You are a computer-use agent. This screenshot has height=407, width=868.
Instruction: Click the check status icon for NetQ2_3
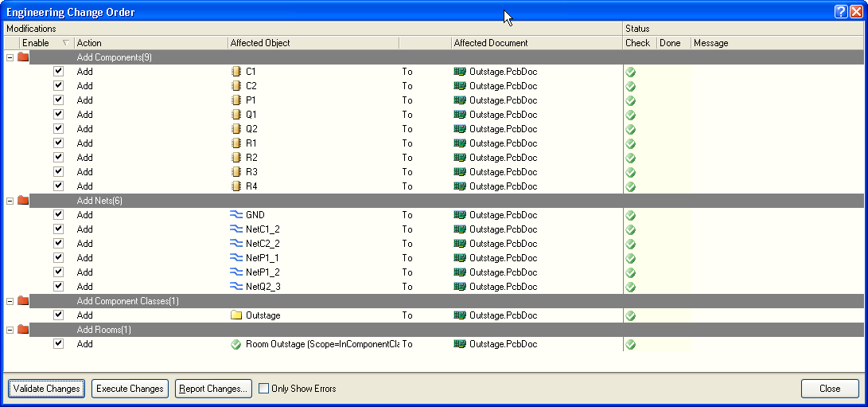click(x=630, y=287)
